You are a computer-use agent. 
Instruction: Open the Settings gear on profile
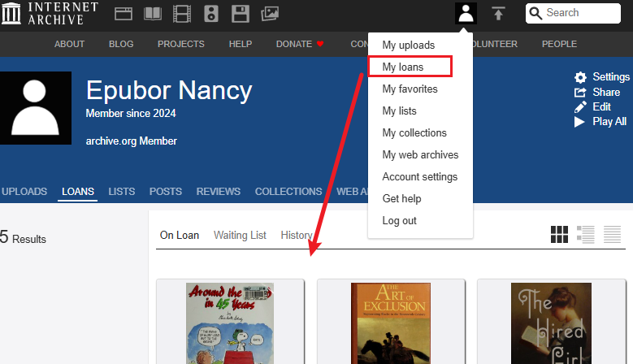[580, 77]
